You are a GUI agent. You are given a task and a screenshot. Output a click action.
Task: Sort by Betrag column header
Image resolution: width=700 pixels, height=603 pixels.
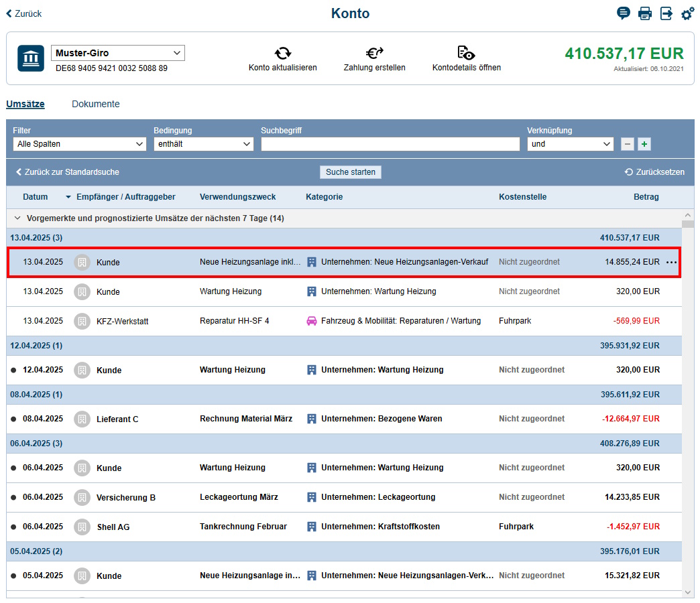click(646, 197)
